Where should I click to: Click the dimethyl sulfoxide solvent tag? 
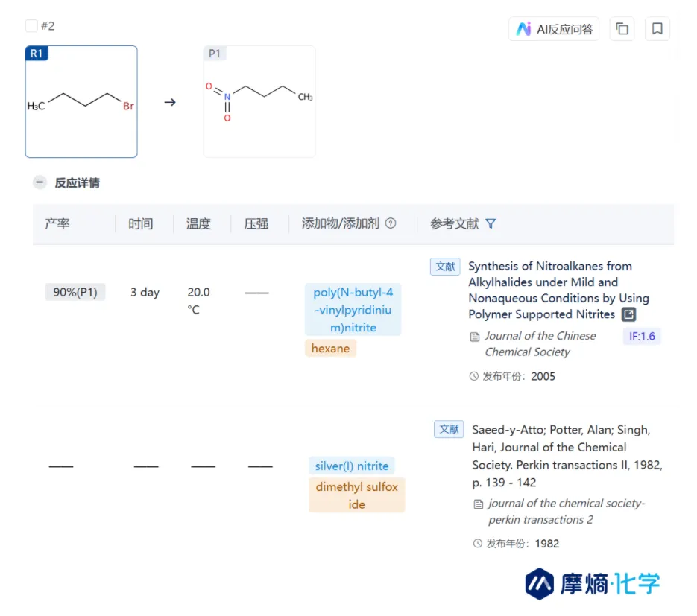356,495
